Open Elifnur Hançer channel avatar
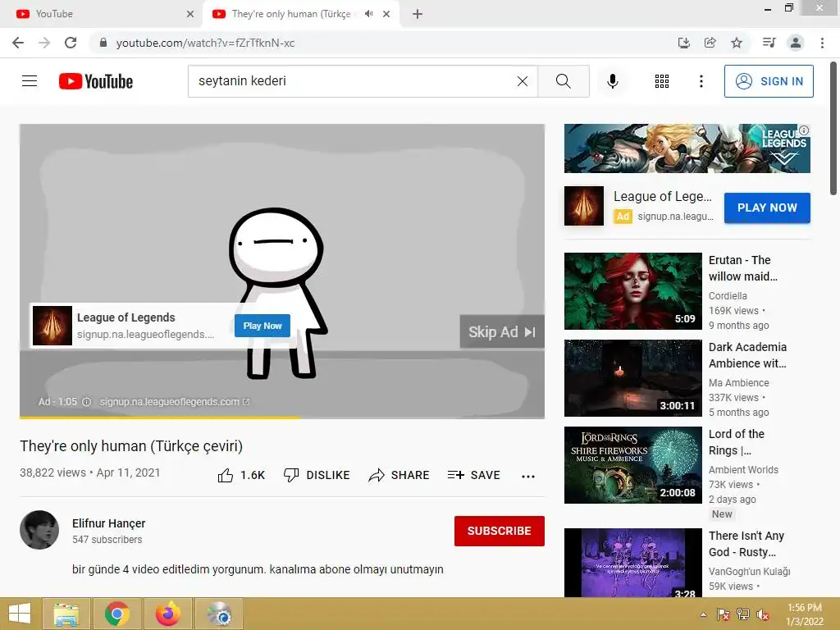The height and width of the screenshot is (630, 840). tap(39, 530)
